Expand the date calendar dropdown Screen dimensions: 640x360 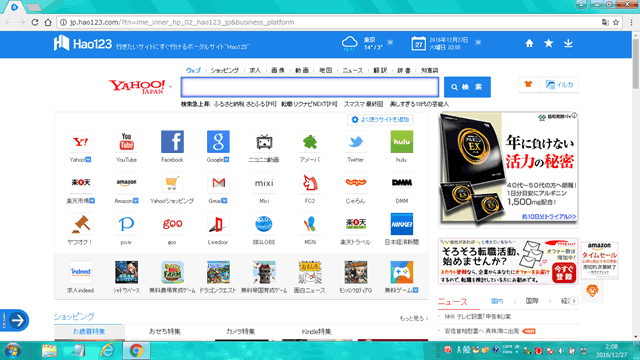[x=478, y=42]
